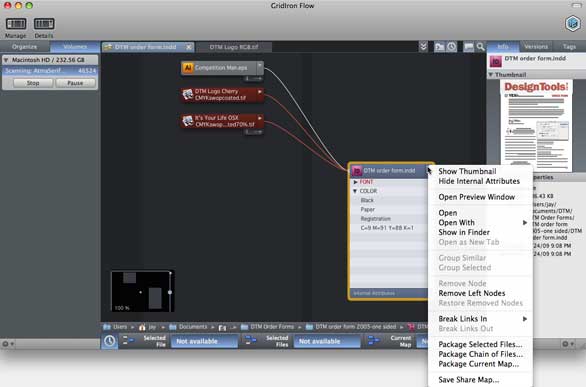Collapse the Thumbnail section in Info panel
The height and width of the screenshot is (387, 586).
491,75
